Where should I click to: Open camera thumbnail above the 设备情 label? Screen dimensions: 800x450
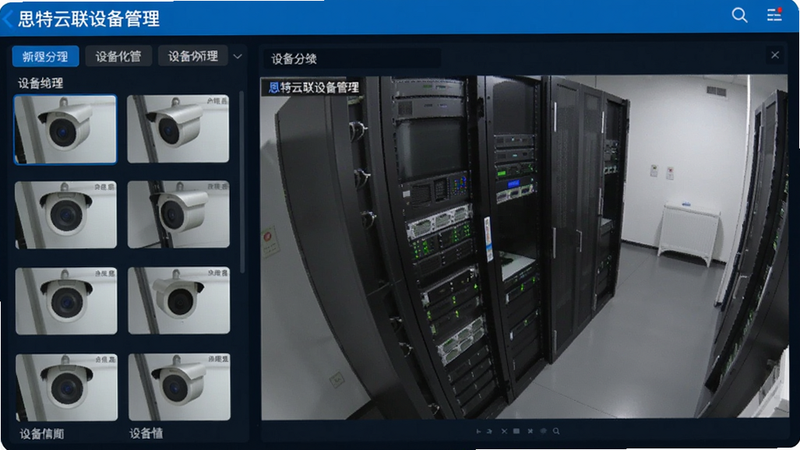[x=179, y=387]
